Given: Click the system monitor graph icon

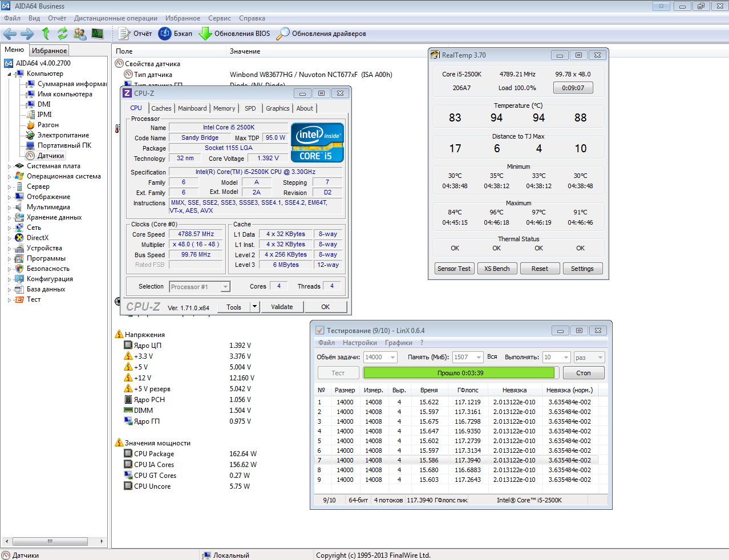Looking at the screenshot, I should tap(98, 34).
